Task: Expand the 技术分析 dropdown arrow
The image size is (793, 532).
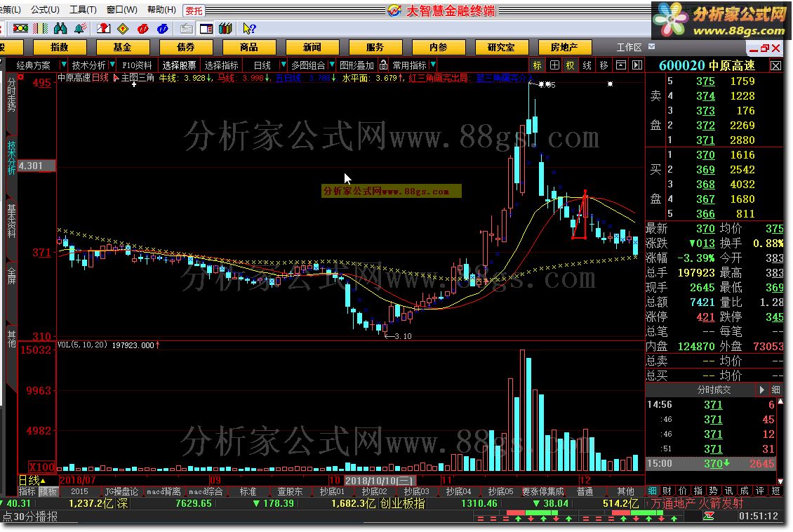Action: [x=112, y=65]
